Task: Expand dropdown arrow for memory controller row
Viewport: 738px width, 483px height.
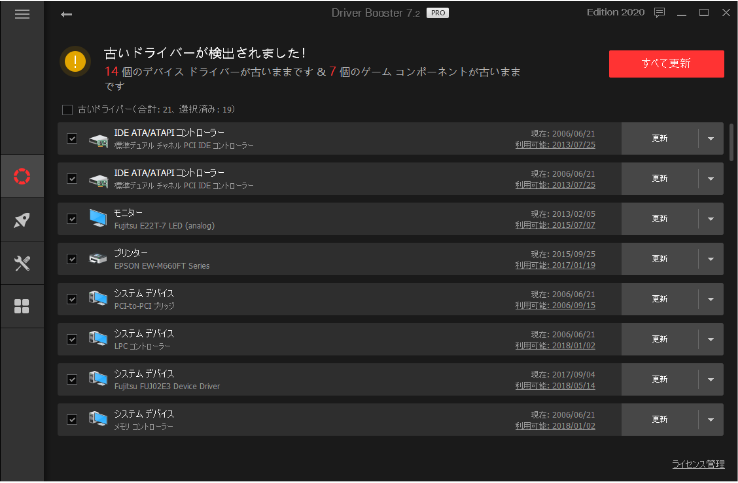Action: [x=711, y=419]
